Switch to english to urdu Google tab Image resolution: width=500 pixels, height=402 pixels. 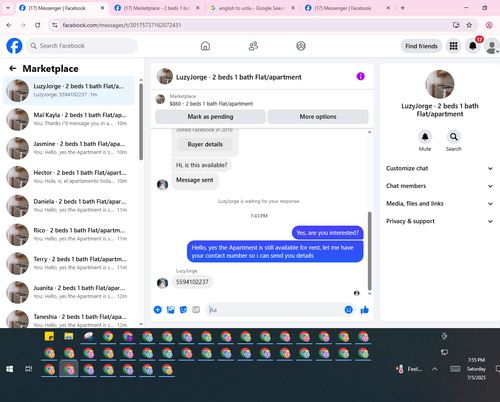tap(252, 8)
